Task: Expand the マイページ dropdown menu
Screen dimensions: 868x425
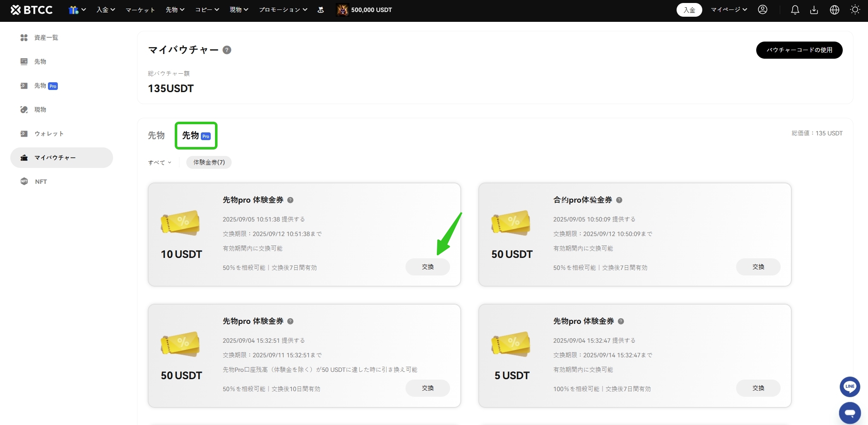Action: [x=729, y=10]
